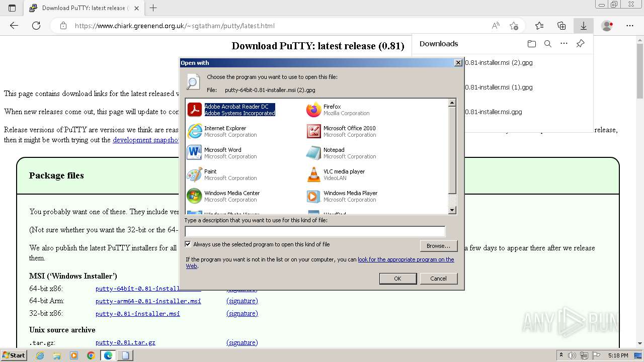Open Downloads panel more options
Screen dimensions: 644x362
click(x=564, y=44)
